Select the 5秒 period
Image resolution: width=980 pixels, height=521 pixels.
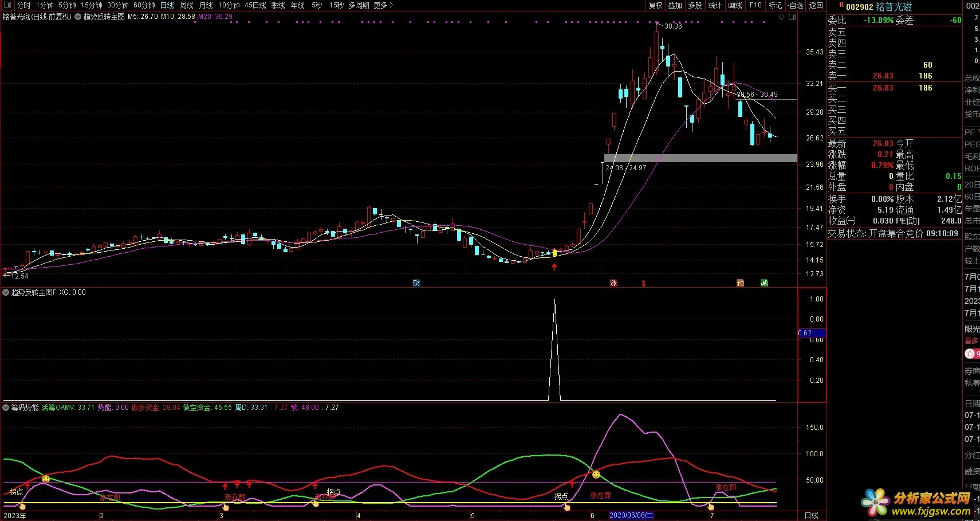tap(317, 5)
